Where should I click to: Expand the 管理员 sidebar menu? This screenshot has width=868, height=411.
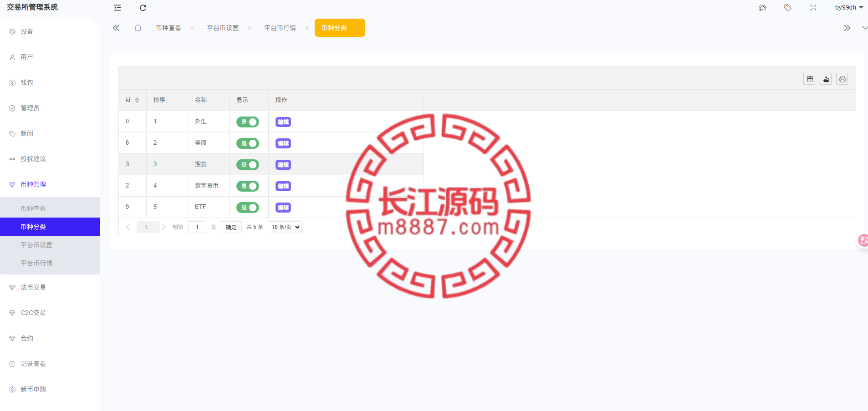50,108
